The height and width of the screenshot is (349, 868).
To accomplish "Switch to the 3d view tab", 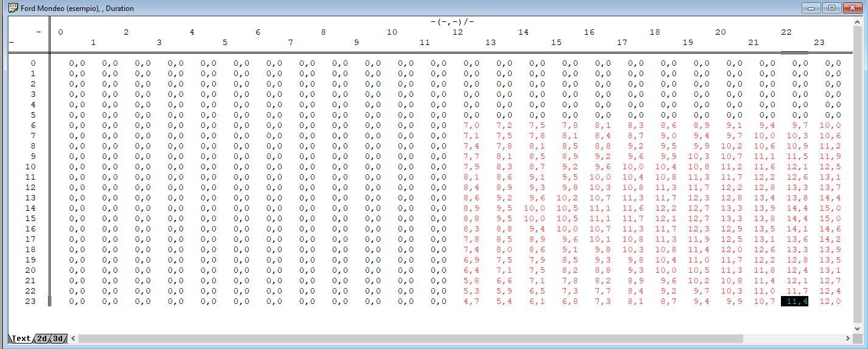I will (58, 339).
